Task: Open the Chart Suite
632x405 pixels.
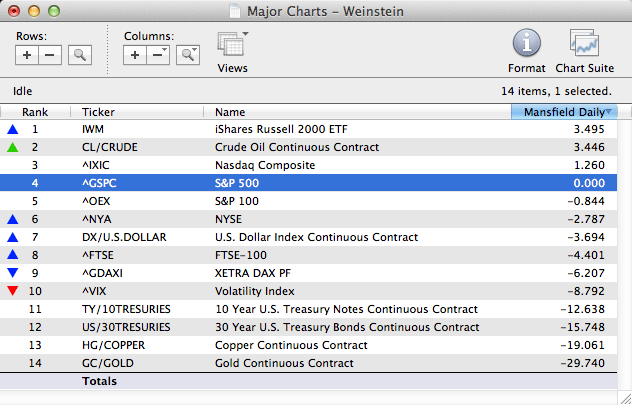Action: coord(583,48)
